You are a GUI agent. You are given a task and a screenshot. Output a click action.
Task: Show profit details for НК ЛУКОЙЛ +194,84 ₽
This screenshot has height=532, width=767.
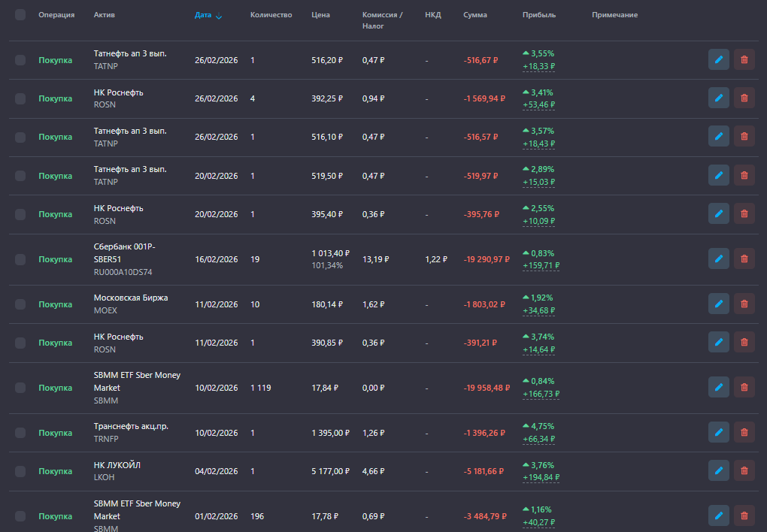(538, 478)
